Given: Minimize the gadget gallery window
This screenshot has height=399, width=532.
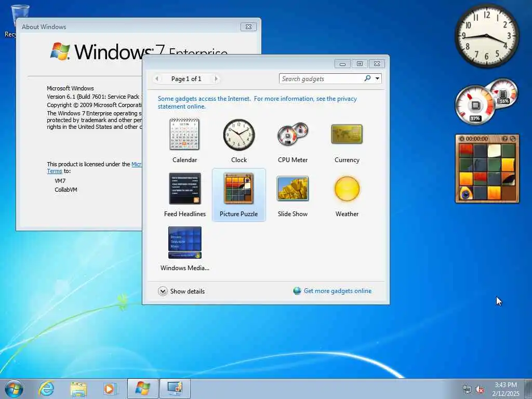Looking at the screenshot, I should tap(343, 63).
